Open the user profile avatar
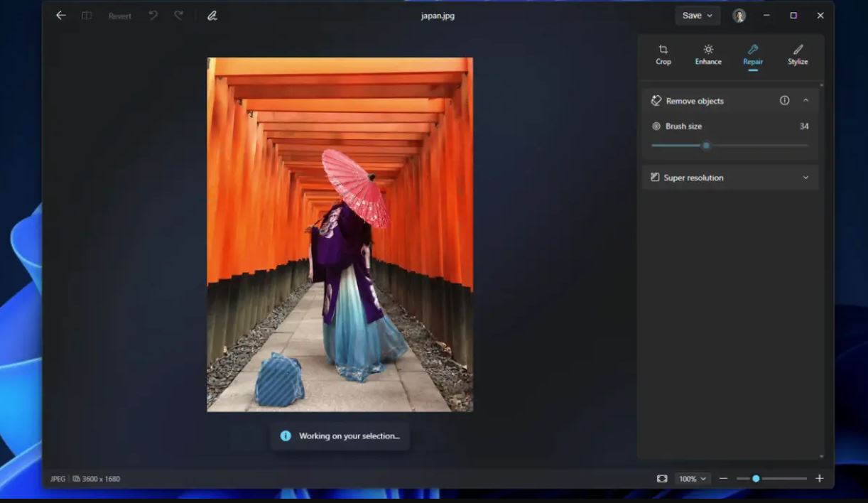The height and width of the screenshot is (503, 868). pyautogui.click(x=739, y=16)
